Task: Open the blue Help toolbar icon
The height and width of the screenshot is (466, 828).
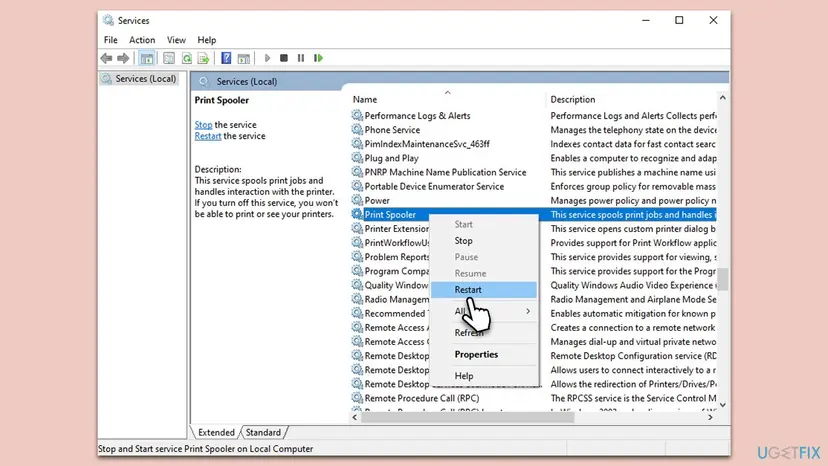Action: tap(226, 58)
